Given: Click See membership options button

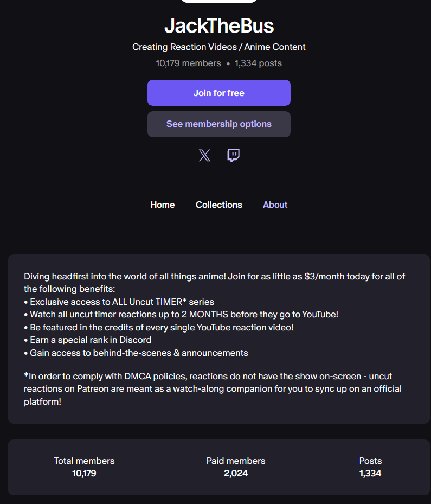Looking at the screenshot, I should coord(219,124).
